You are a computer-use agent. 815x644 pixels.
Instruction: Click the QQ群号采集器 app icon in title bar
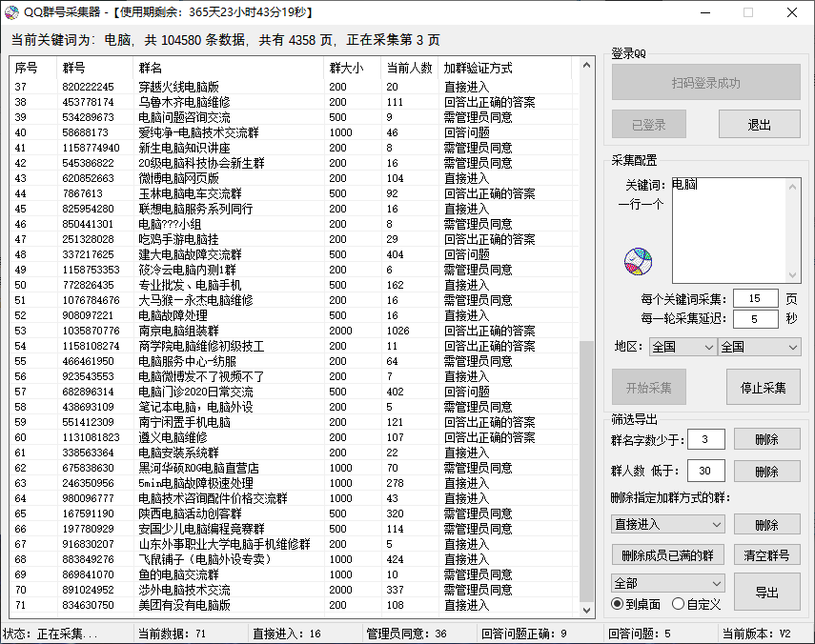point(11,12)
